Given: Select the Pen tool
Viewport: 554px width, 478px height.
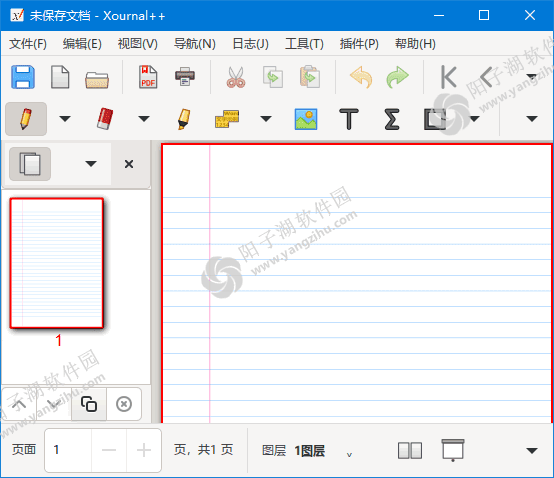Looking at the screenshot, I should (x=26, y=119).
